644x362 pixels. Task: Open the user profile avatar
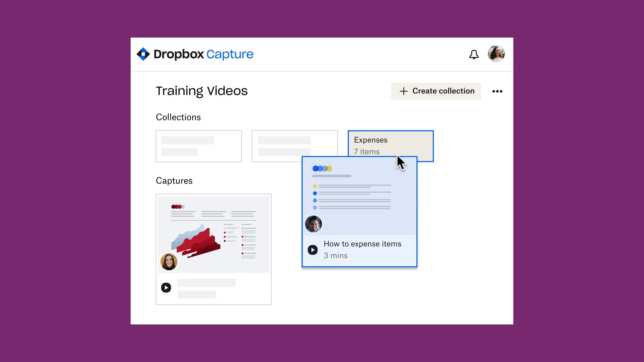(x=496, y=54)
